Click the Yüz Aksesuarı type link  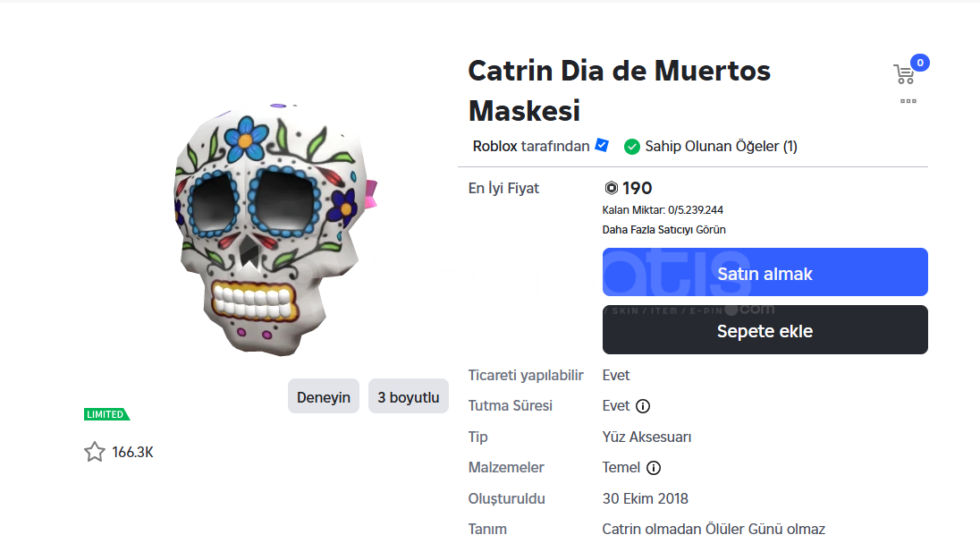point(646,437)
